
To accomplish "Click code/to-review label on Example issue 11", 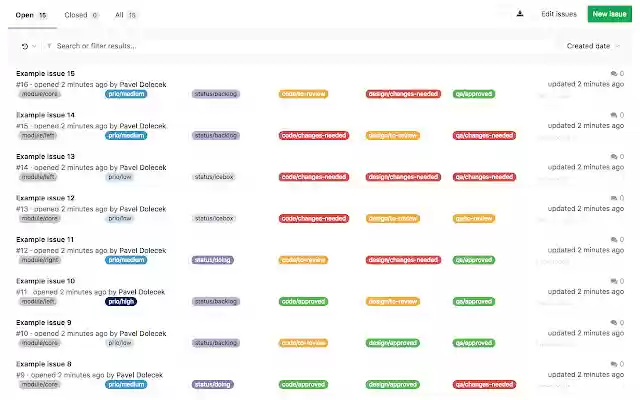I will [x=303, y=260].
